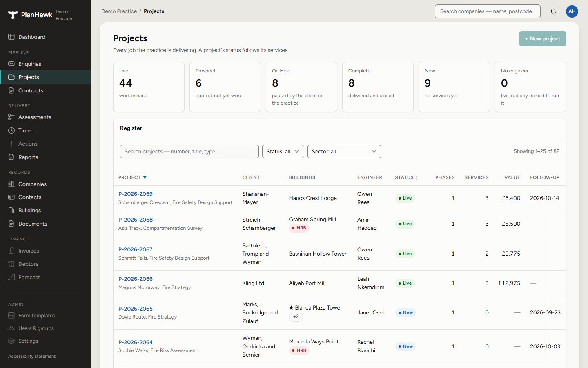Click the Enquiries envelope icon
588x368 pixels.
(x=11, y=64)
